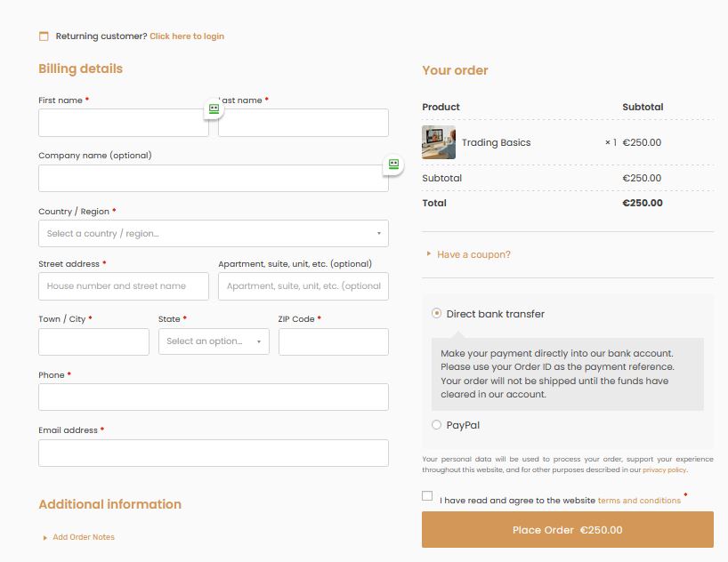The image size is (728, 562).
Task: Open the State select dropdown
Action: (x=214, y=341)
